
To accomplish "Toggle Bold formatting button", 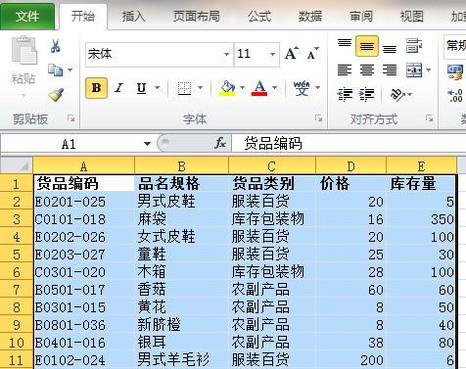I will coord(96,88).
